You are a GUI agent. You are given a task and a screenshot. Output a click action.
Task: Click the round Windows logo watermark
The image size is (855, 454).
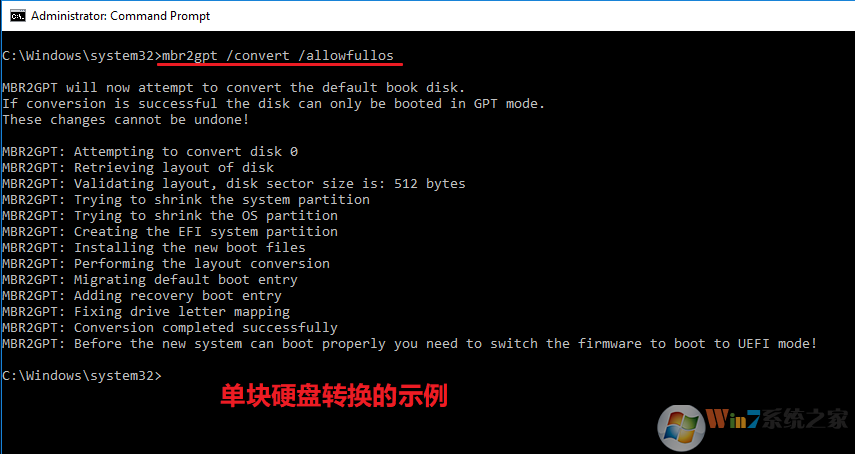point(683,425)
